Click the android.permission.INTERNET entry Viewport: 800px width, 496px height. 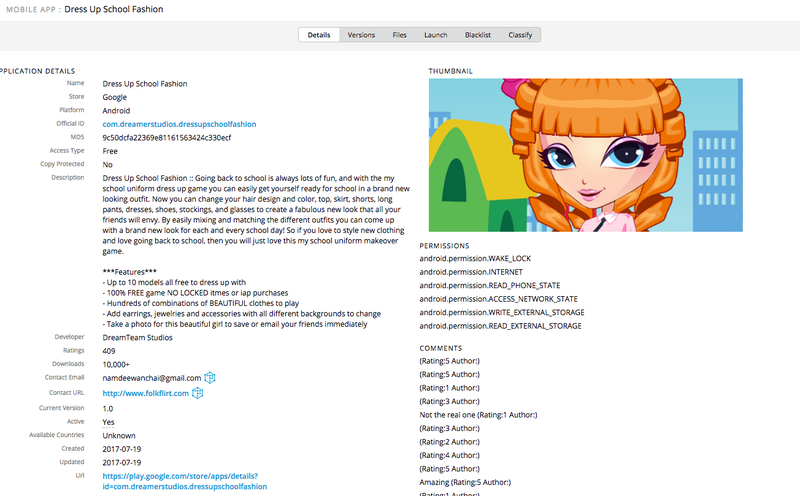tap(471, 272)
